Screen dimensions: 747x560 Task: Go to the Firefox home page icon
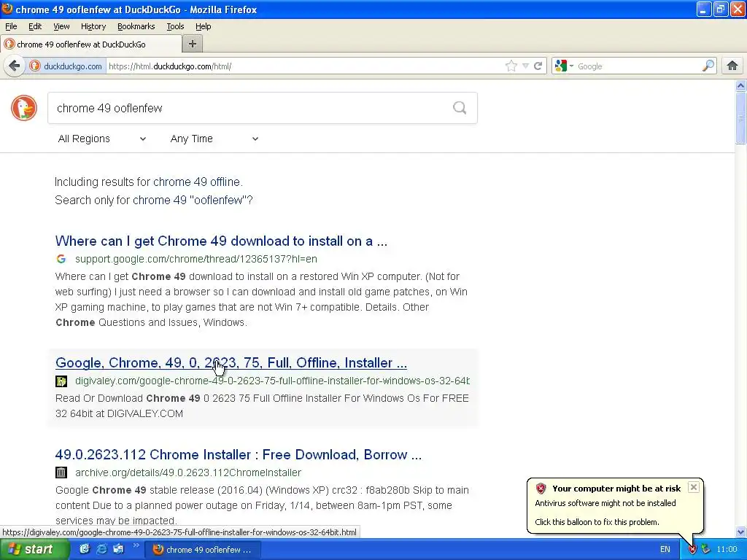click(x=732, y=66)
